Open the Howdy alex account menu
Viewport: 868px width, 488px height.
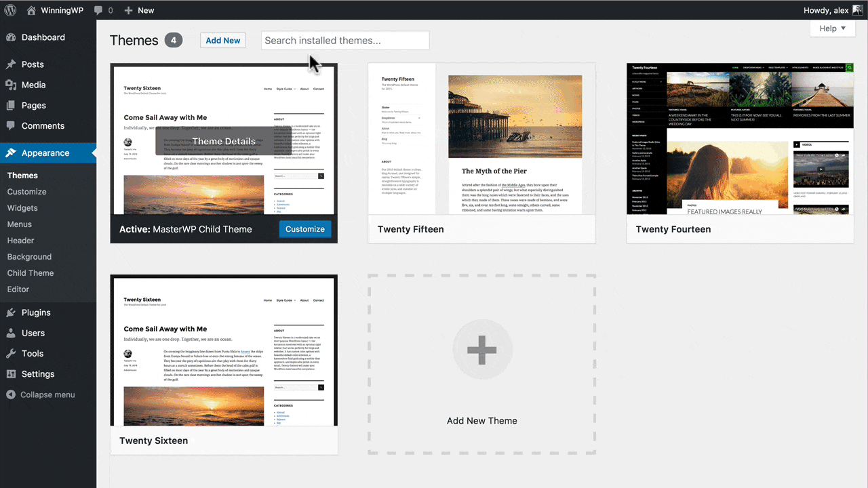(x=827, y=10)
